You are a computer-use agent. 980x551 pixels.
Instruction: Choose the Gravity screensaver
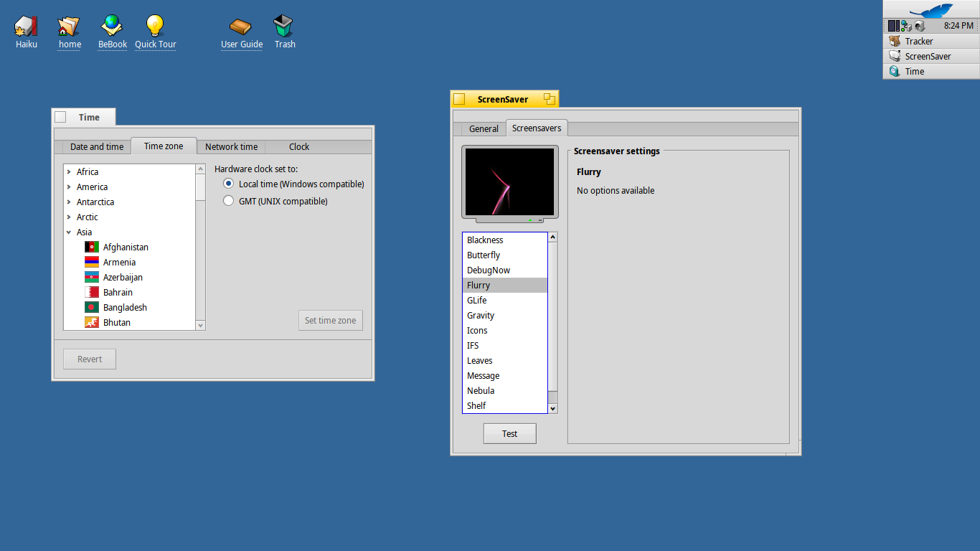coord(505,315)
